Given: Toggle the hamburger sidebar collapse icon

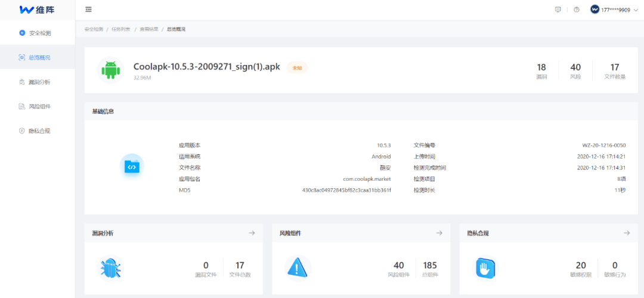Looking at the screenshot, I should tap(88, 10).
